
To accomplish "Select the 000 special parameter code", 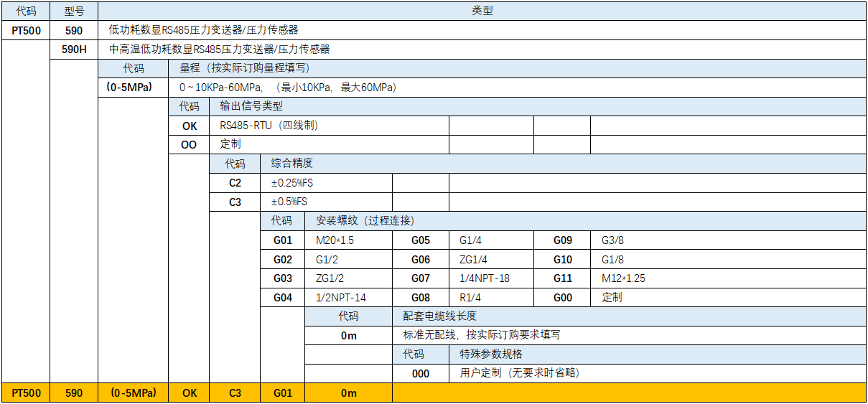I will (x=421, y=374).
